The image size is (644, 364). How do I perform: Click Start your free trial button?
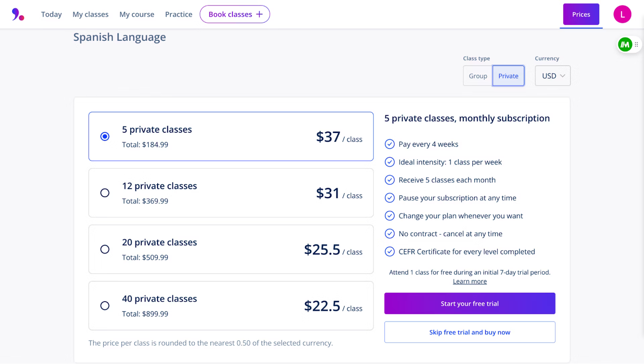(x=470, y=304)
